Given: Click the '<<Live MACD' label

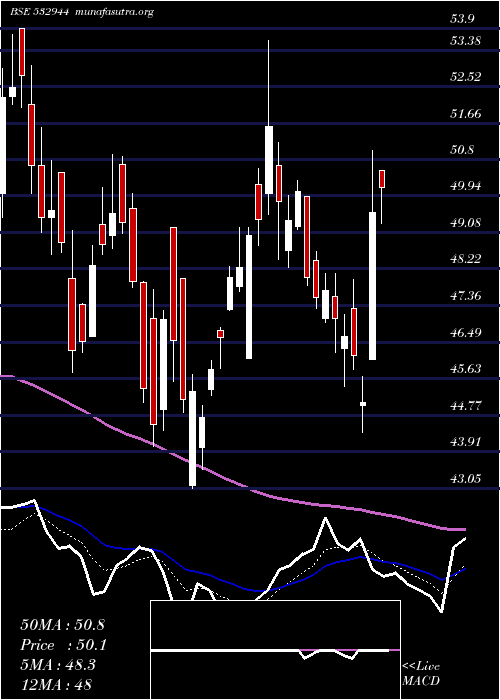Looking at the screenshot, I should [421, 673].
